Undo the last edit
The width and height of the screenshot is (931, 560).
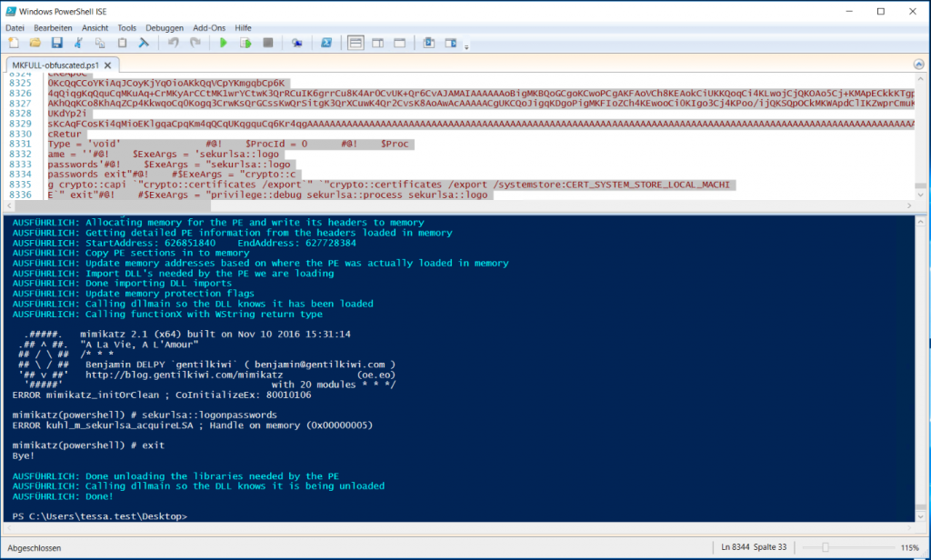click(173, 43)
